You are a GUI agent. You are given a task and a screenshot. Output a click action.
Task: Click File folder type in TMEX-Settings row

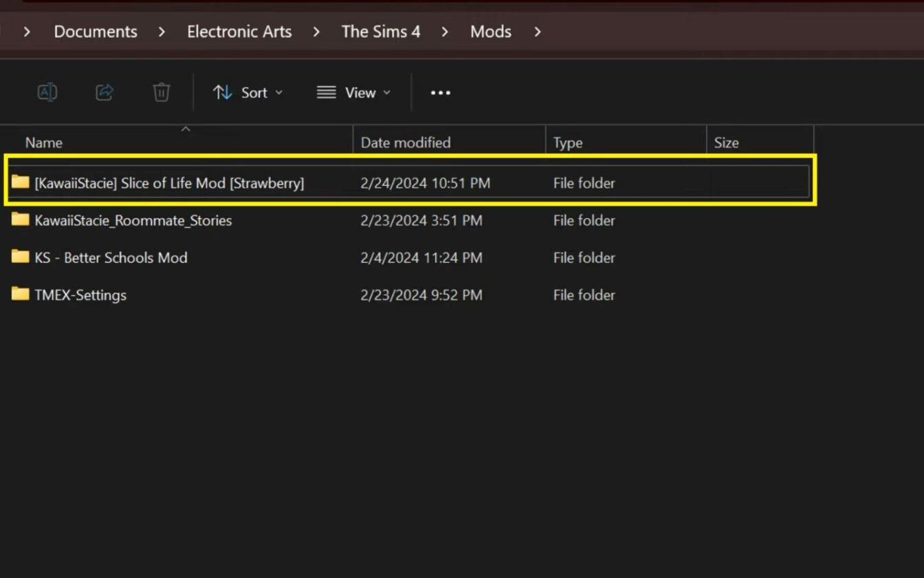pyautogui.click(x=584, y=295)
